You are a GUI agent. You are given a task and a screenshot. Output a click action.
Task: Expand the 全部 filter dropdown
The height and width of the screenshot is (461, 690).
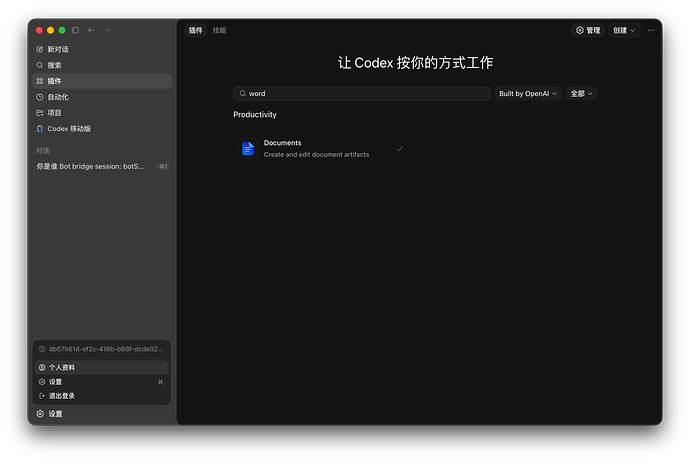tap(581, 94)
